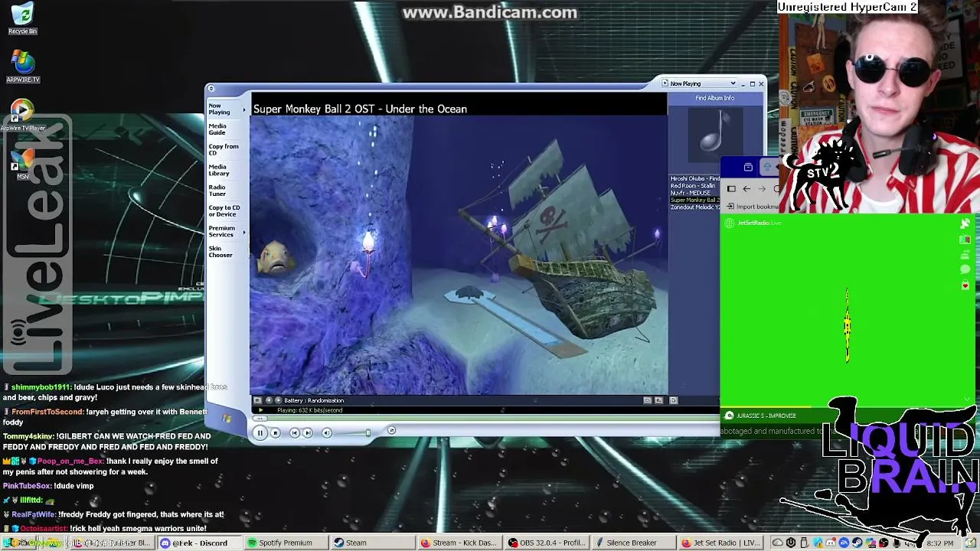
Task: Click the seek bar handle
Action: coord(260,419)
